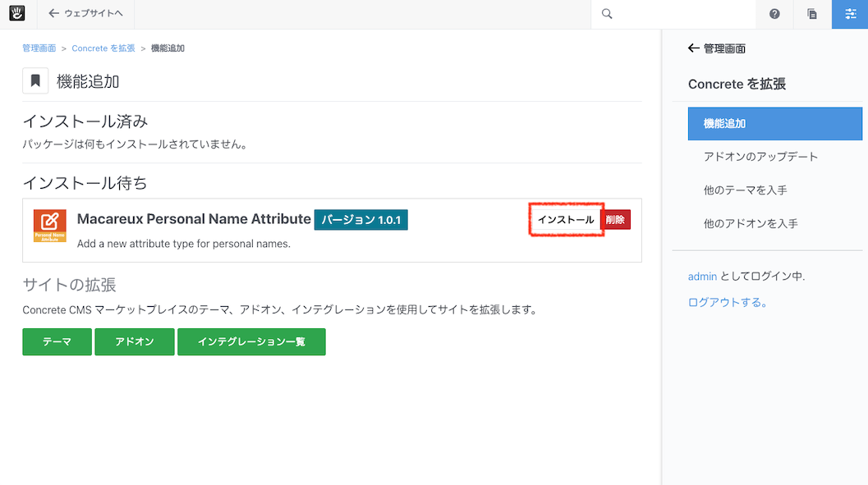
Task: Click the Macareux Personal Name Attribute title
Action: [194, 219]
